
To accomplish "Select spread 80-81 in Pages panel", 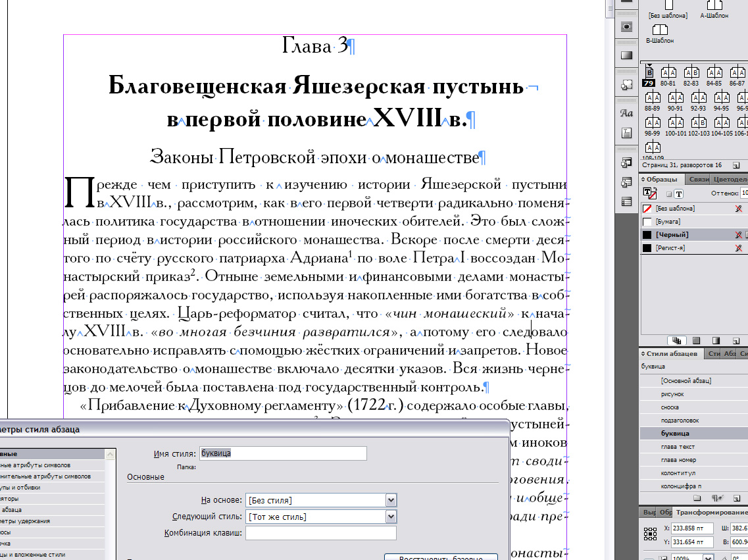I will [x=668, y=72].
